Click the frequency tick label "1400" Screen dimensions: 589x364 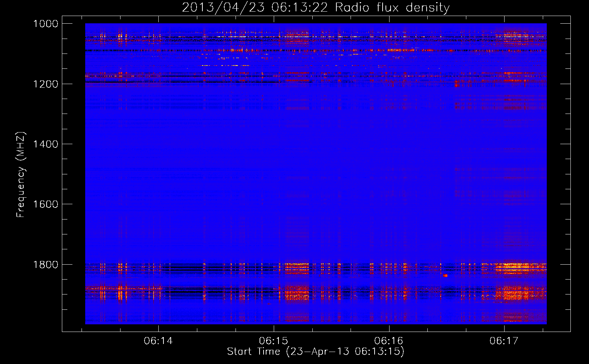tap(46, 144)
